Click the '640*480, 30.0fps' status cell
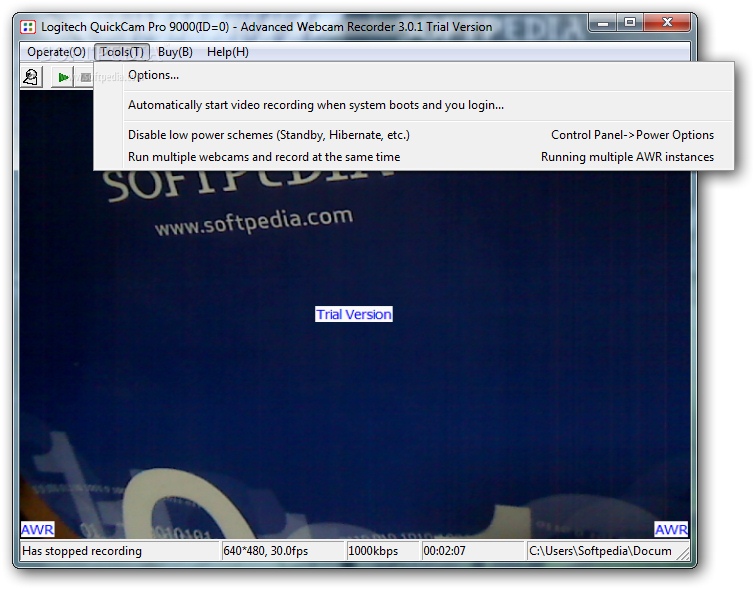The height and width of the screenshot is (589, 755). 282,551
